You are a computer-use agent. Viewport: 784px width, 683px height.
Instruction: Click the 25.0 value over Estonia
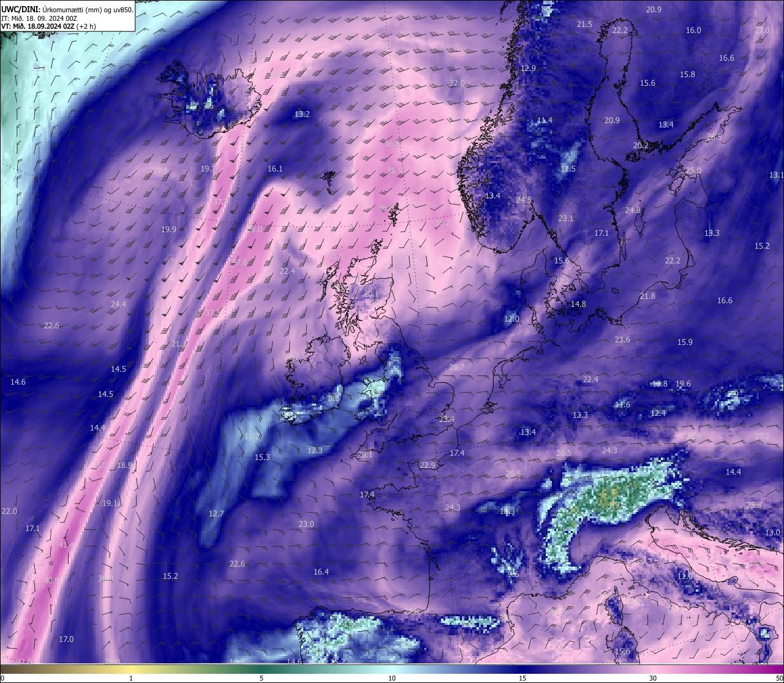pyautogui.click(x=693, y=171)
